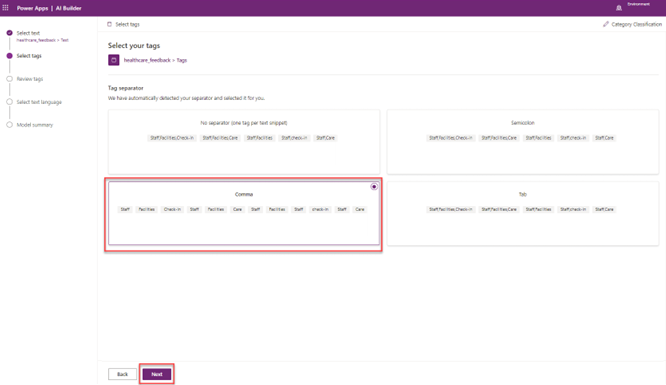Click Staff,Care tag in Semicolon card

pos(604,138)
